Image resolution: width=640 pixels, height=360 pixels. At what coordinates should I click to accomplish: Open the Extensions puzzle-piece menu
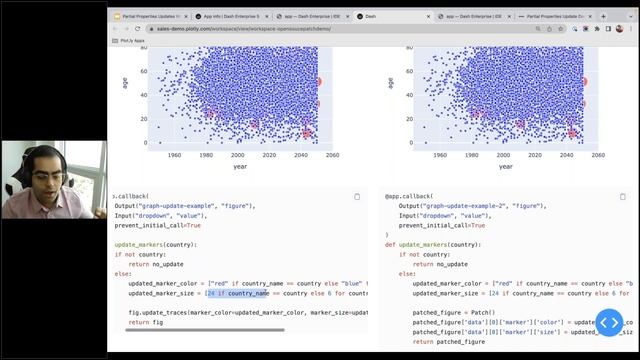(597, 29)
